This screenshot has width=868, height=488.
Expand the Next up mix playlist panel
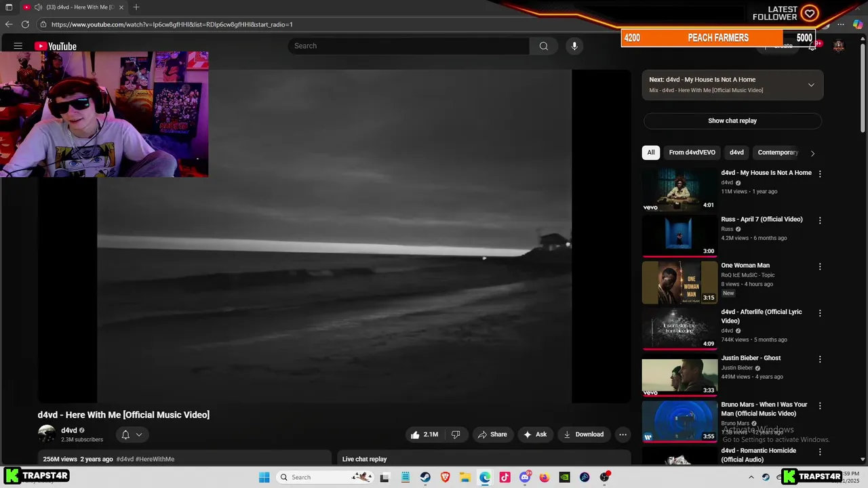811,85
